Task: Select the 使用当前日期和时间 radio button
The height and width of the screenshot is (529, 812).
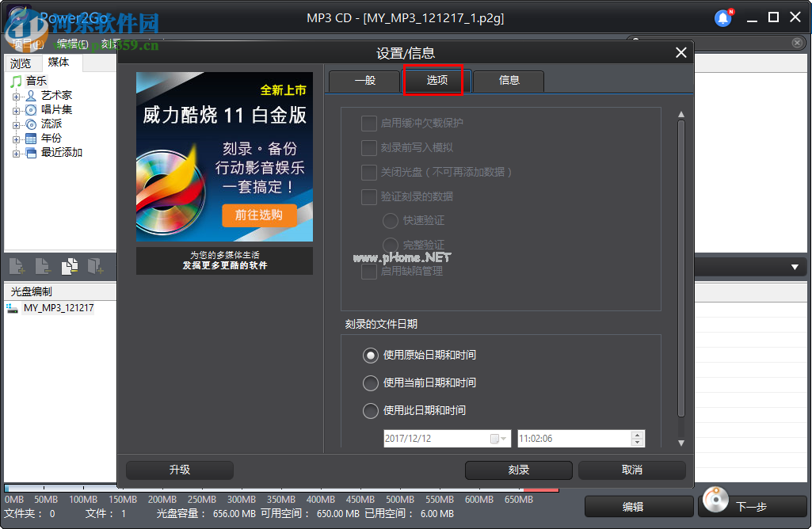Action: point(370,383)
